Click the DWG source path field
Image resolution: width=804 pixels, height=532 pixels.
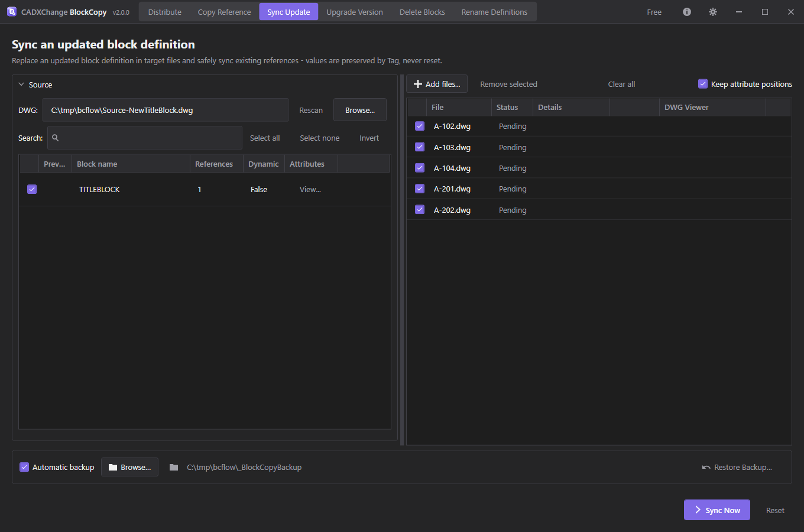pos(166,110)
